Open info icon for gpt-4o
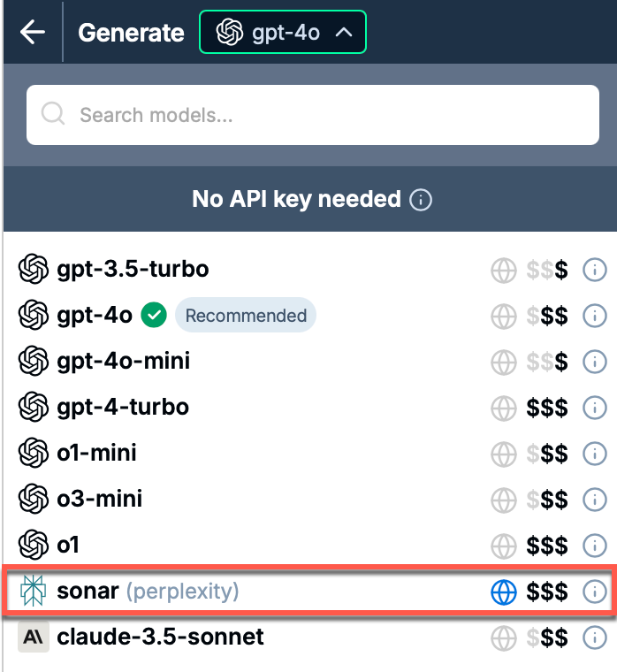 click(x=595, y=316)
